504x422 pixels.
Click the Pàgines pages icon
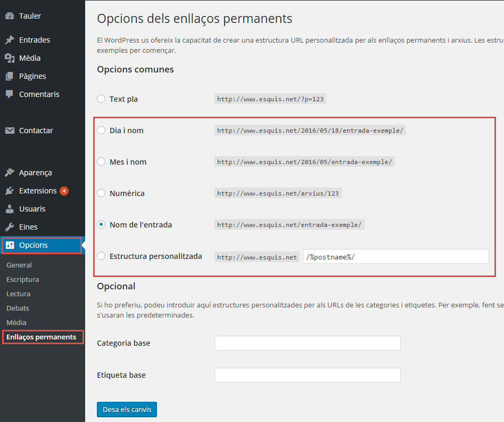coord(10,76)
